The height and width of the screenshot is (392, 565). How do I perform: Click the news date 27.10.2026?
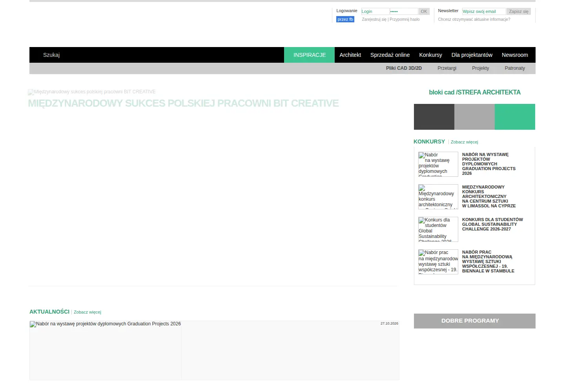pos(389,323)
